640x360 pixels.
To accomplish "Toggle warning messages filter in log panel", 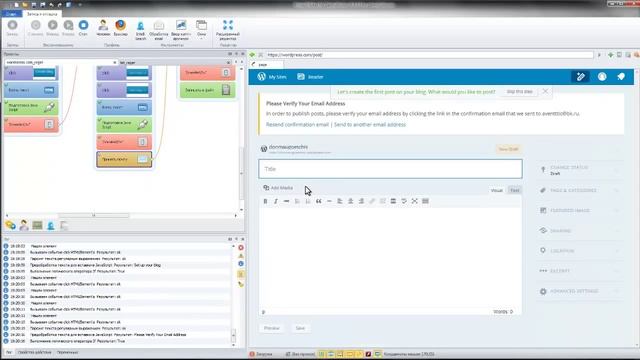I will (x=241, y=256).
